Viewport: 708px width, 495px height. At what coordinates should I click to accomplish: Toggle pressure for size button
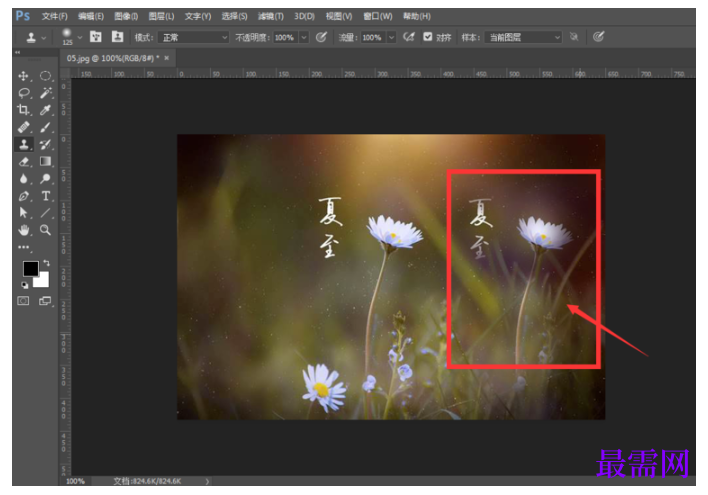click(598, 37)
